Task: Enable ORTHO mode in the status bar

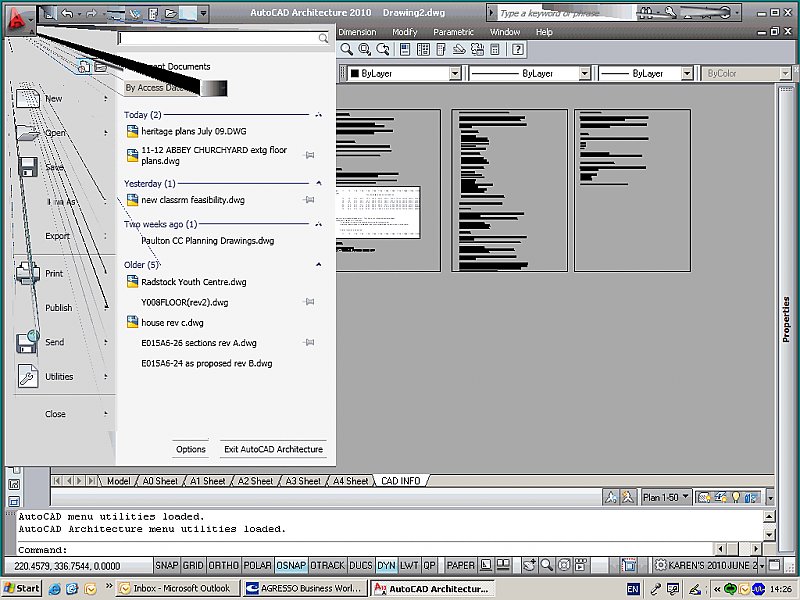Action: (222, 565)
